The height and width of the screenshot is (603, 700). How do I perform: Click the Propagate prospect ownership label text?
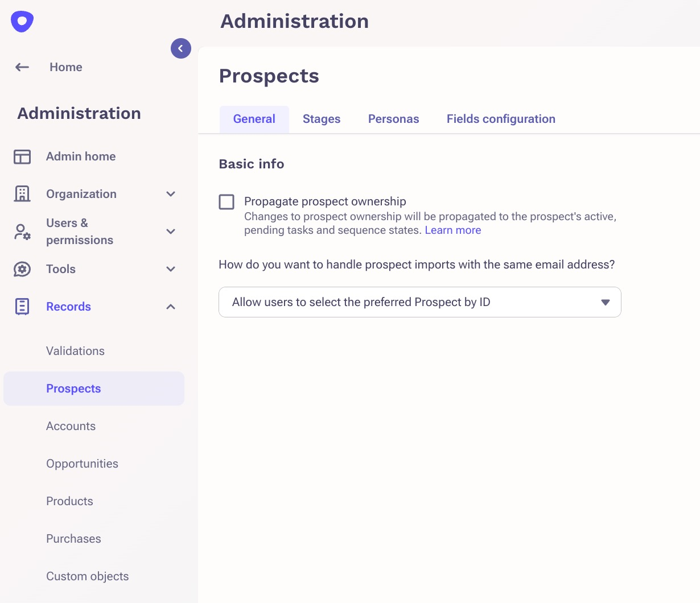325,201
